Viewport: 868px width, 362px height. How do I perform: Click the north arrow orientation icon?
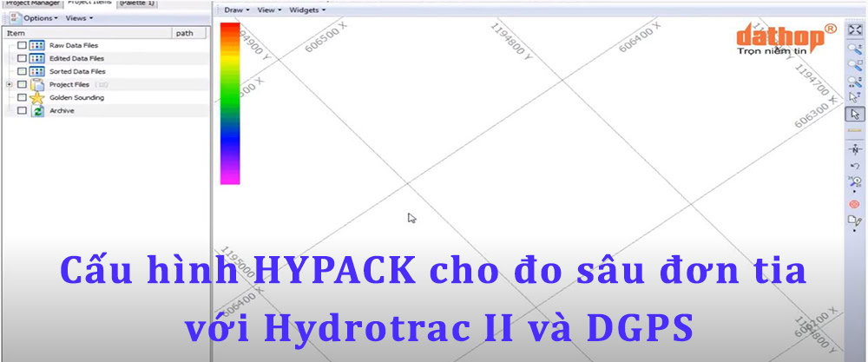tap(854, 149)
